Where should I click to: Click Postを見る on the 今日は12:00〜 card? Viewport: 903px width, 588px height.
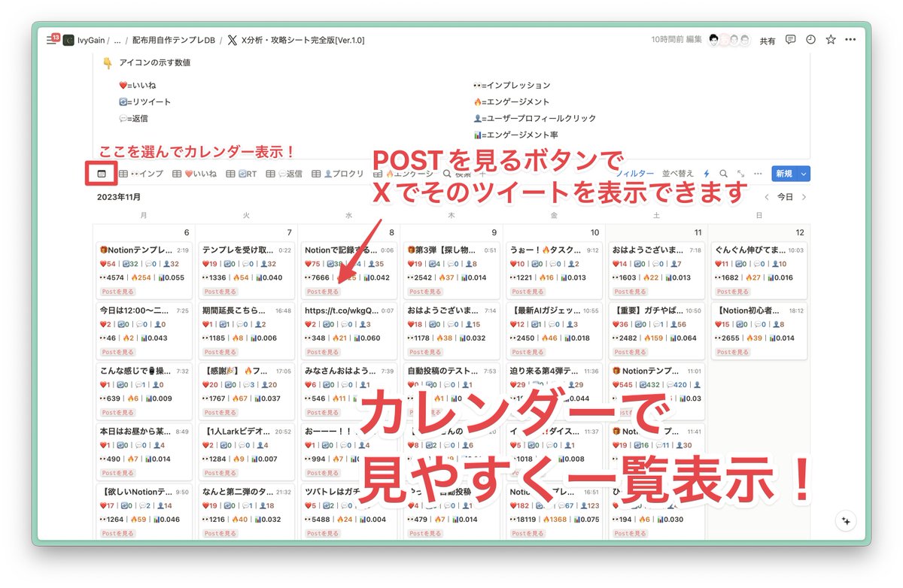point(117,352)
